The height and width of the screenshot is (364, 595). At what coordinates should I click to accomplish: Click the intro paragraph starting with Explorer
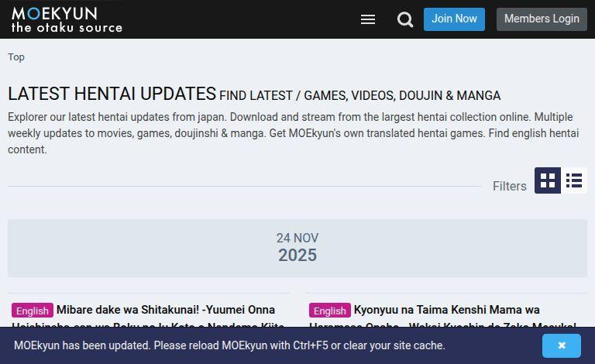294,133
